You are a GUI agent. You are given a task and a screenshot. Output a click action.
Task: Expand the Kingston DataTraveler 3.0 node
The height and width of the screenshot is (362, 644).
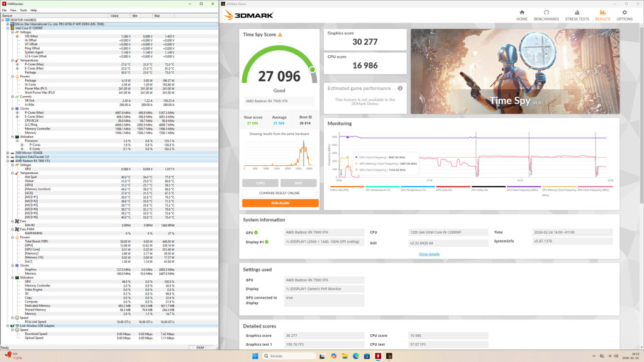8,156
